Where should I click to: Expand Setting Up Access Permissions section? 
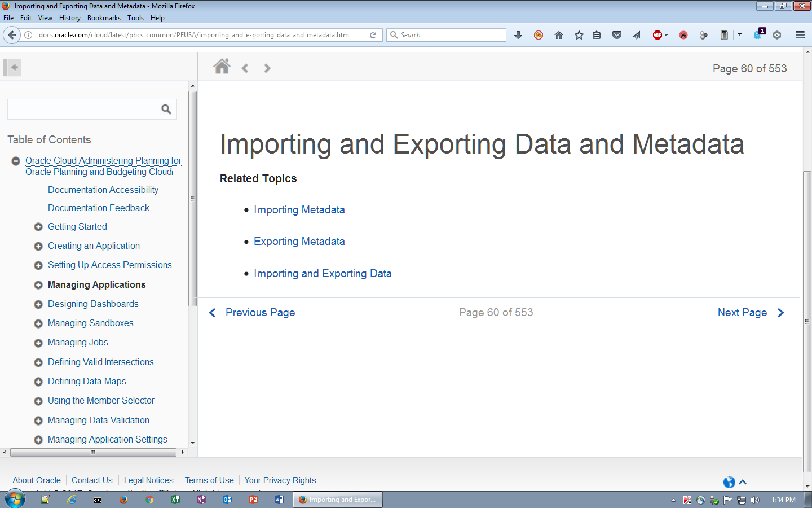(38, 265)
